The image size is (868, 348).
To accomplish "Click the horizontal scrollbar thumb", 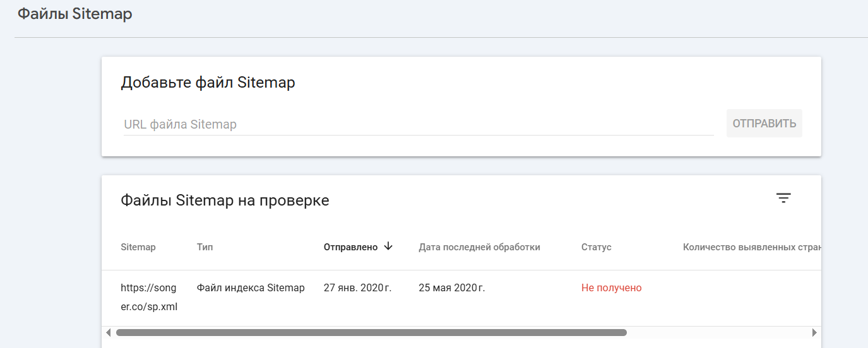I will point(371,332).
